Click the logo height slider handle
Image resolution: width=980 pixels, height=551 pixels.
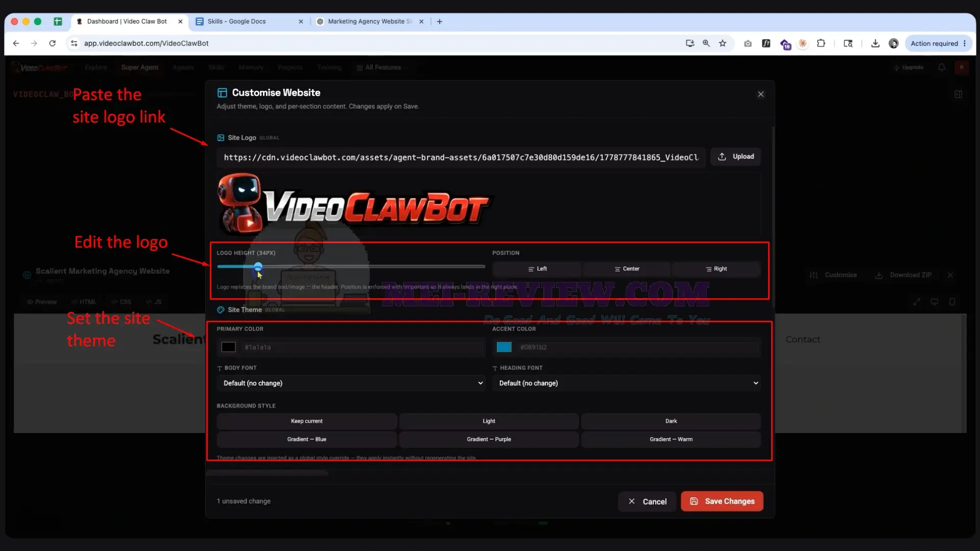tap(258, 267)
